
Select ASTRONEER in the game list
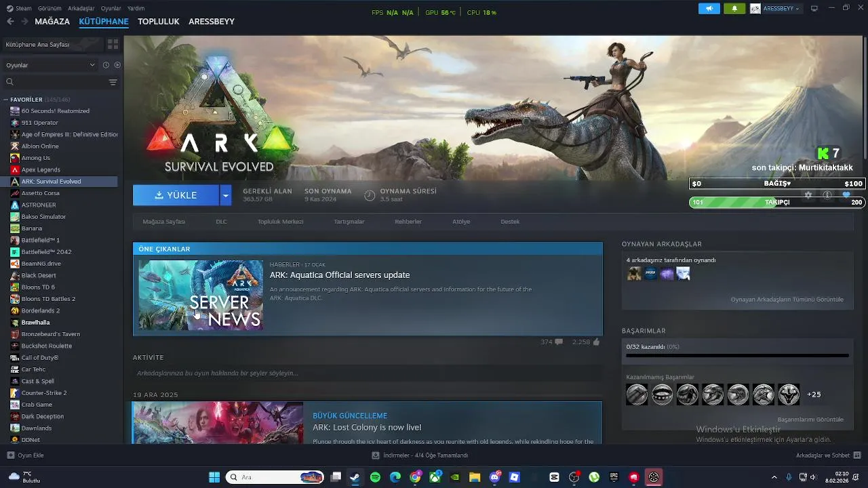(39, 205)
